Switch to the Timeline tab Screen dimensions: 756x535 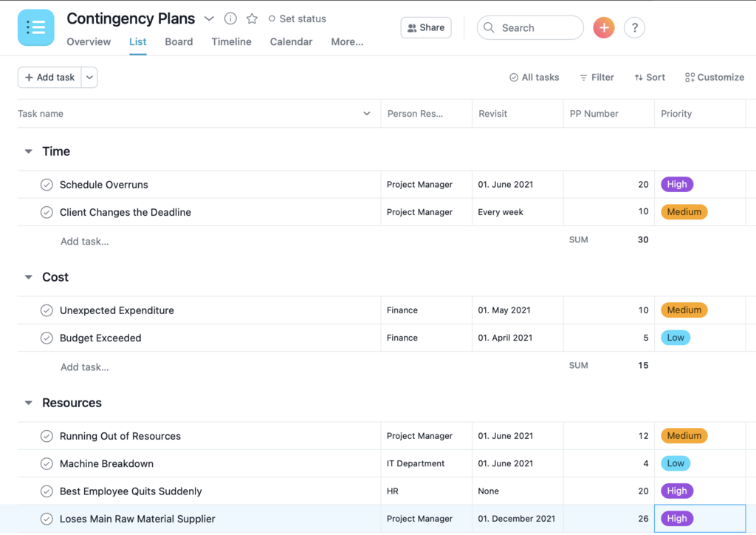(x=231, y=42)
